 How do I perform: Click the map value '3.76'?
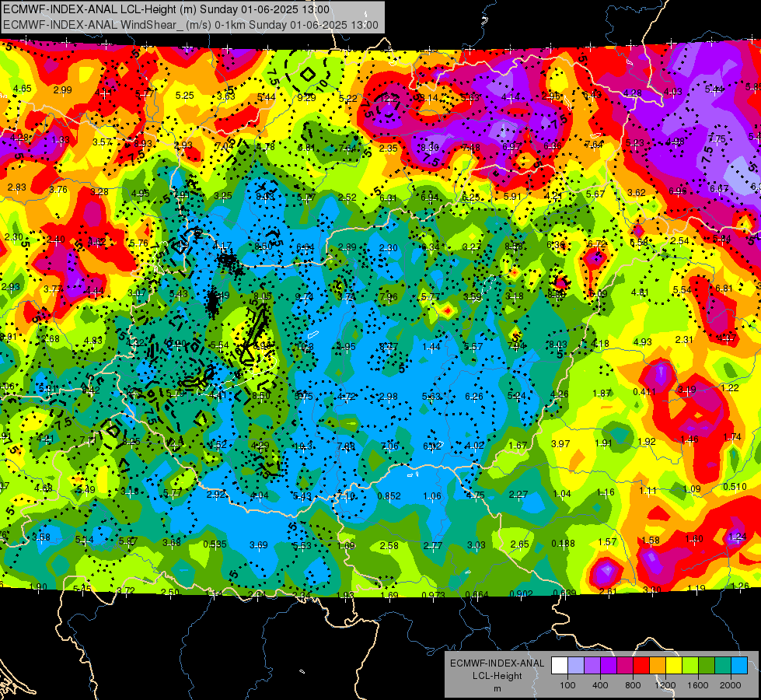(58, 190)
